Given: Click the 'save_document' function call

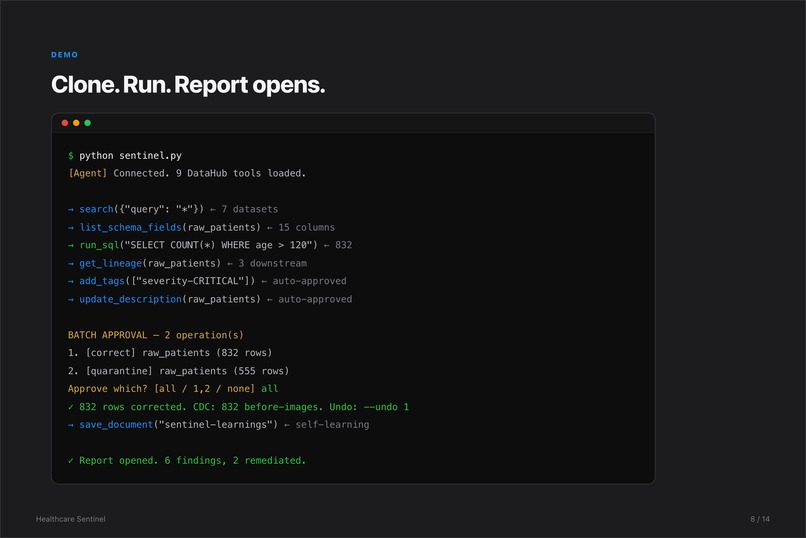Looking at the screenshot, I should (x=116, y=425).
